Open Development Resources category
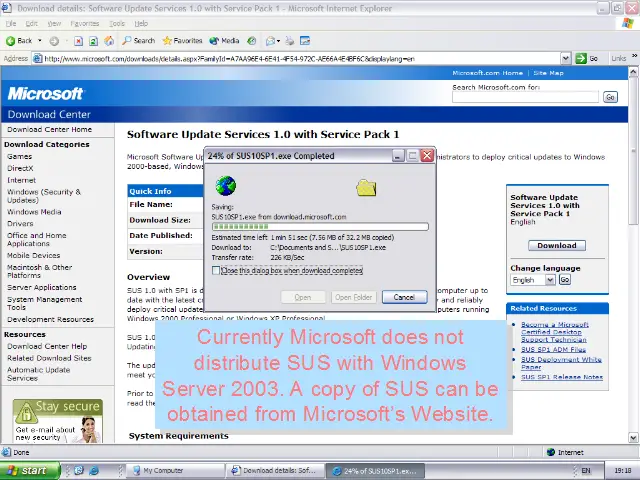Screen dimensions: 640x480 [50, 319]
